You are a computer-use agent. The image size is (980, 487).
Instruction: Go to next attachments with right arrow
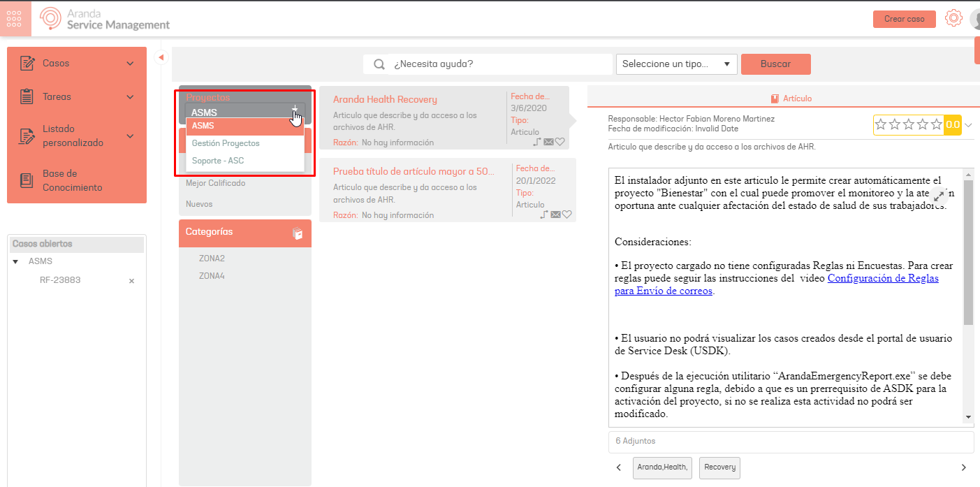click(964, 467)
